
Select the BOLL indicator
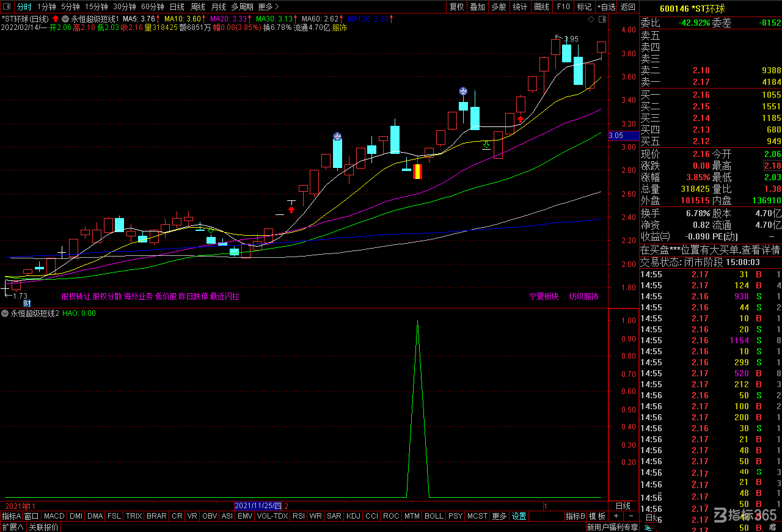point(434,516)
